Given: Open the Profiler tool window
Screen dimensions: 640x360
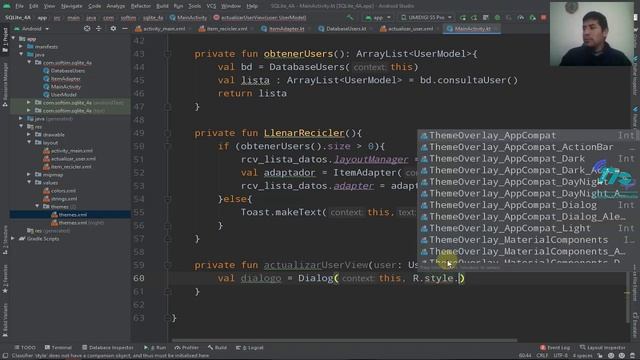Looking at the screenshot, I should pyautogui.click(x=187, y=348).
